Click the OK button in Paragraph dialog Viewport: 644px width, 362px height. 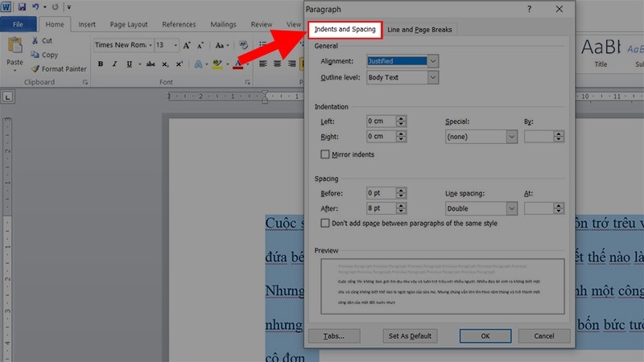pyautogui.click(x=485, y=335)
